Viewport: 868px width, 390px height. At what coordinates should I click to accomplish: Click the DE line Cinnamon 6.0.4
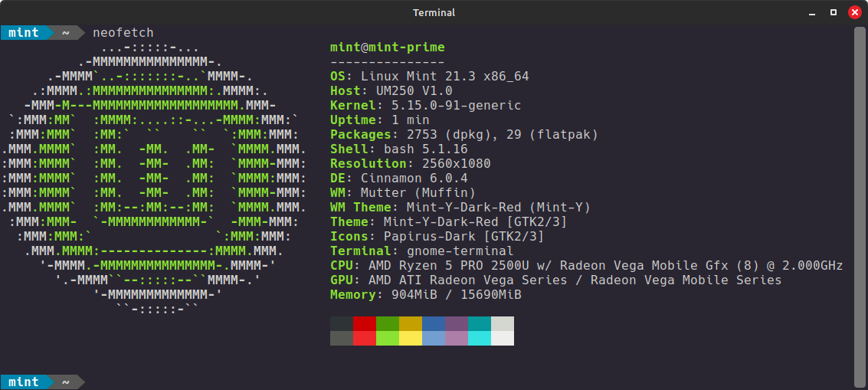tap(399, 179)
